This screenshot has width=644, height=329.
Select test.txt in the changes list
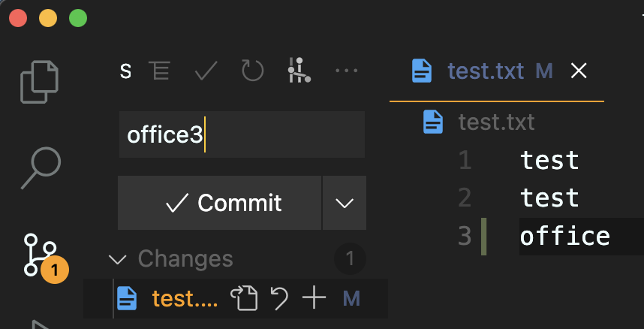184,299
